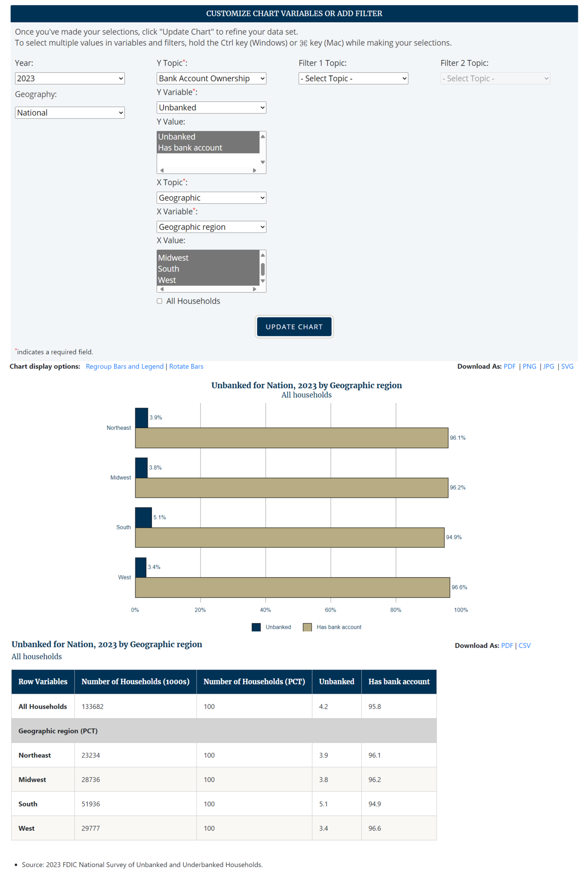Viewport: 588px width, 877px height.
Task: Select Has bank account Y Value option
Action: pos(190,148)
